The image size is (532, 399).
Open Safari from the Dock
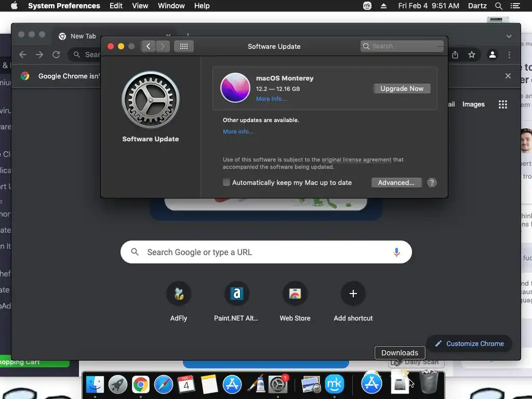click(x=164, y=384)
